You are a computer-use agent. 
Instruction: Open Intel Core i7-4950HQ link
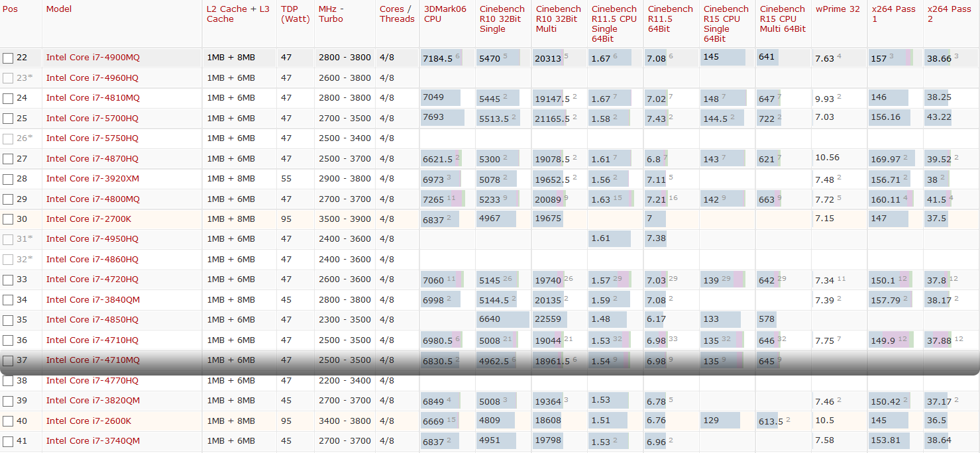coord(92,239)
